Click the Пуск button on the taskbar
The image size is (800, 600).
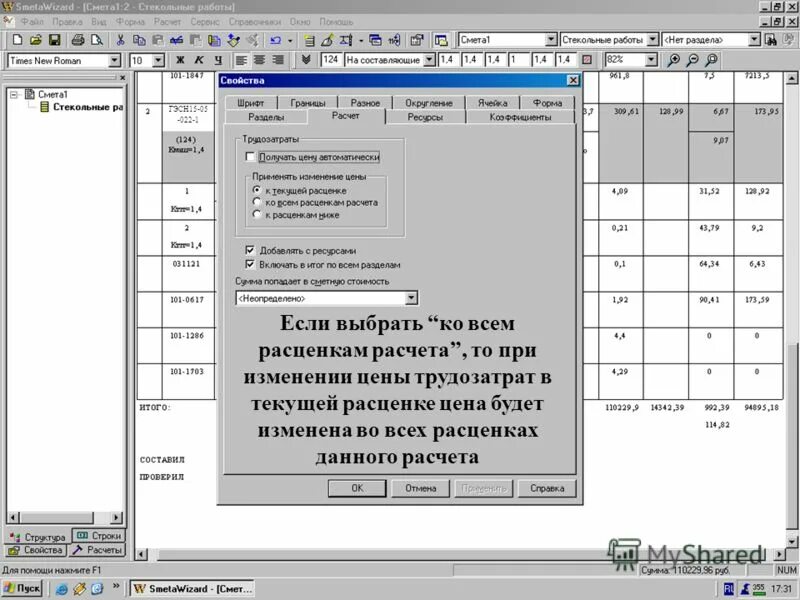click(x=22, y=588)
